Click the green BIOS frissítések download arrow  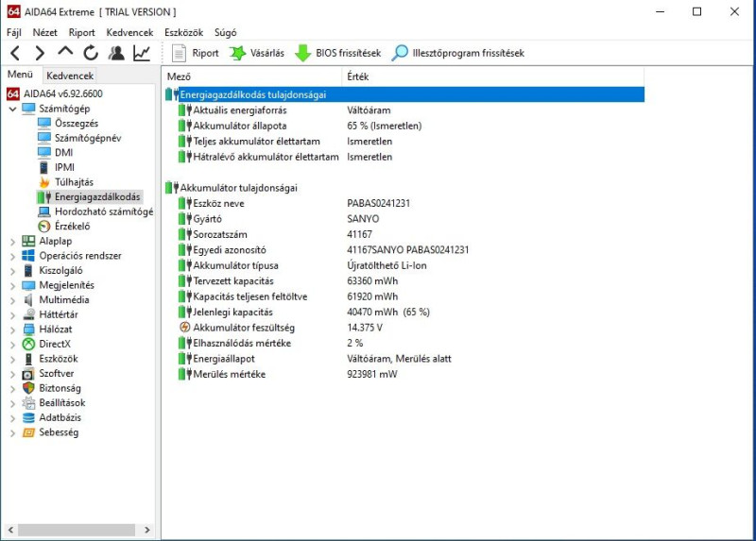coord(302,53)
